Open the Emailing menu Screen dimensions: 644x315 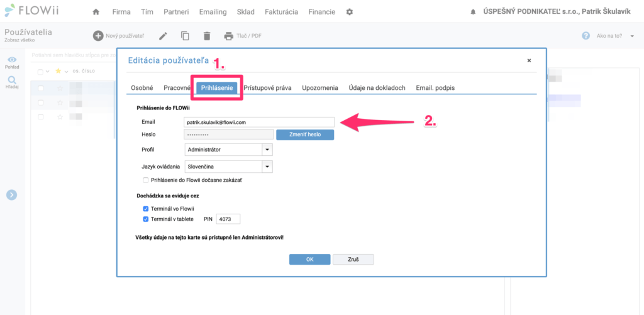(213, 12)
